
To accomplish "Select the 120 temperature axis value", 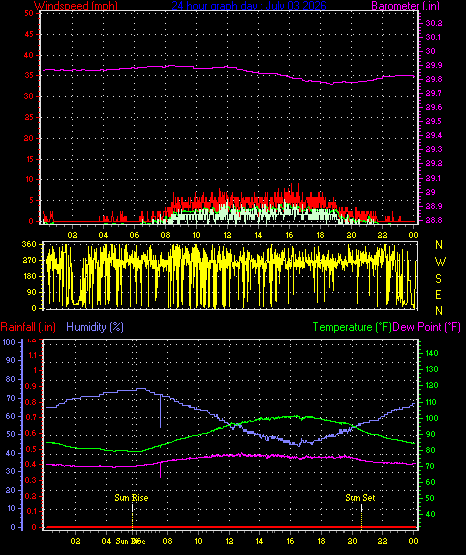I will pos(432,385).
